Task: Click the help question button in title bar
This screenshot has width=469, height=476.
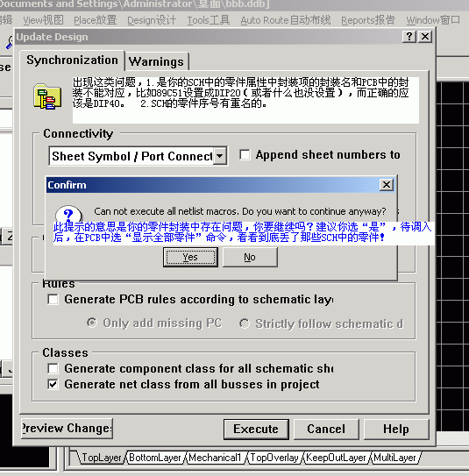Action: pyautogui.click(x=409, y=37)
